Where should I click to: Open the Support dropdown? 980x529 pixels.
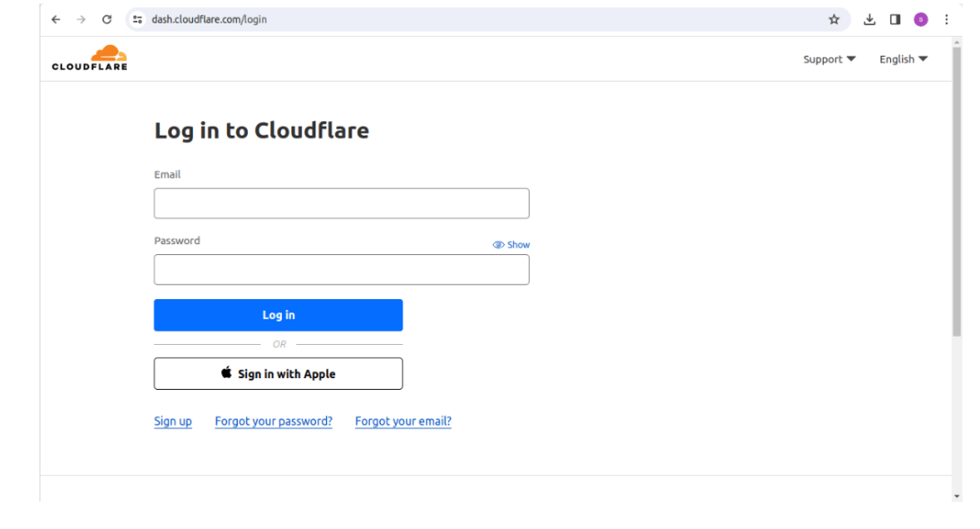[827, 58]
